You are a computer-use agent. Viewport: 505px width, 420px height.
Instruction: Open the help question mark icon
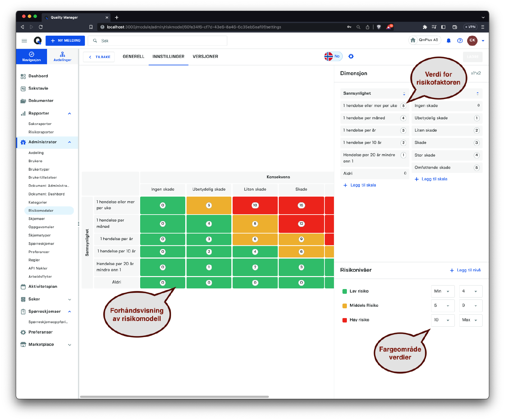click(x=460, y=41)
